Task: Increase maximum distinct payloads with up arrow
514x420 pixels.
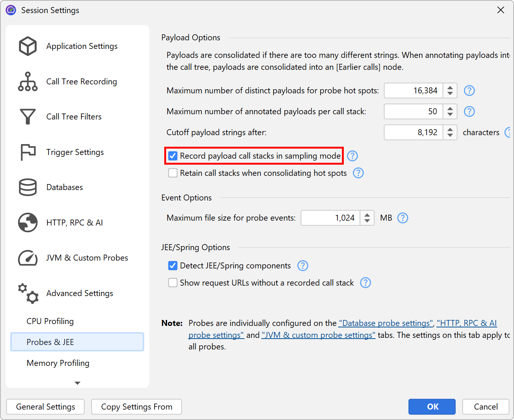Action: [x=450, y=88]
